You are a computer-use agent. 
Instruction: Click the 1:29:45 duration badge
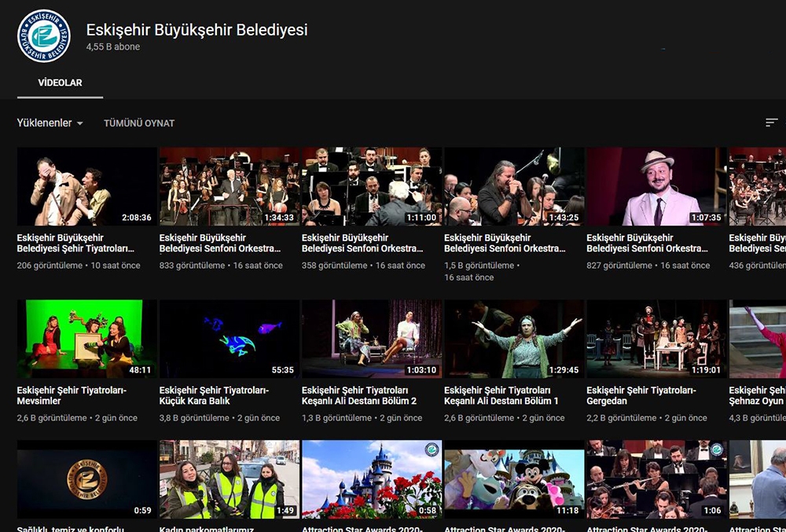click(564, 369)
